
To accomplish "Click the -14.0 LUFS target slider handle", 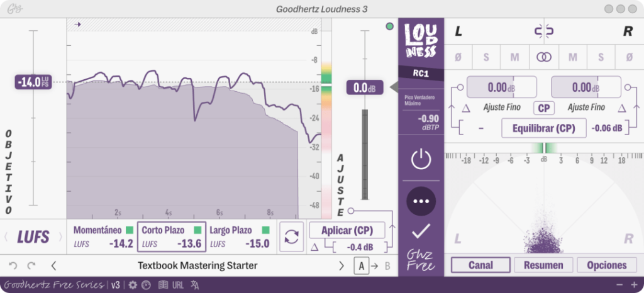I will [33, 82].
